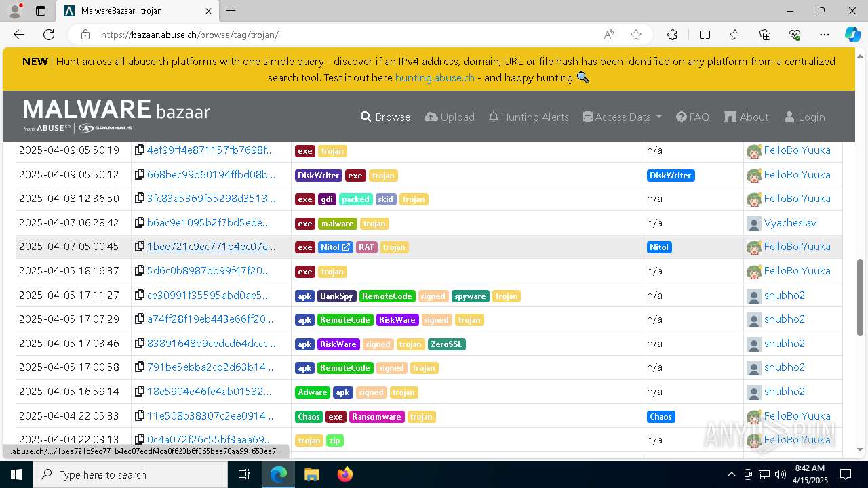Click the purple gdi tag
The image size is (868, 488).
tap(327, 199)
